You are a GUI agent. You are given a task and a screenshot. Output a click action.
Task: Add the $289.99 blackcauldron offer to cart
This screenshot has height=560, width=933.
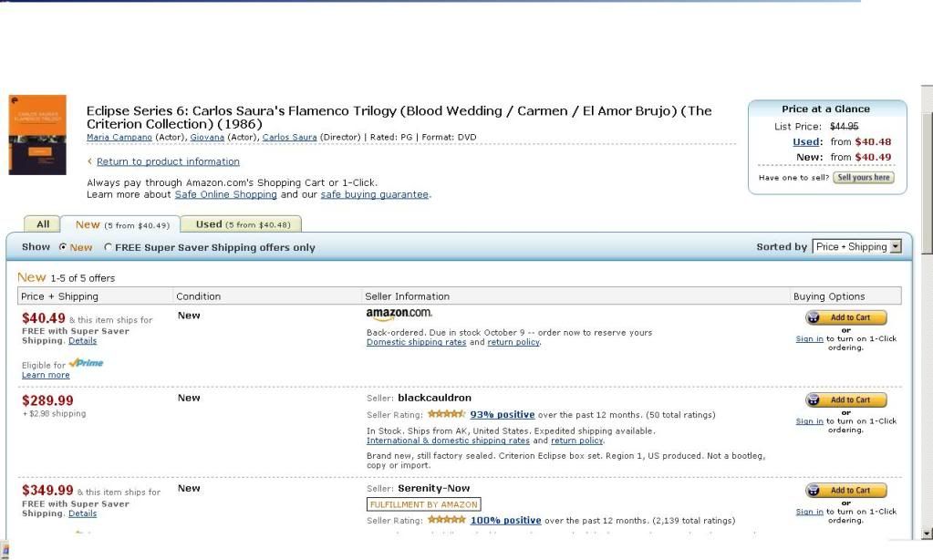pyautogui.click(x=846, y=399)
